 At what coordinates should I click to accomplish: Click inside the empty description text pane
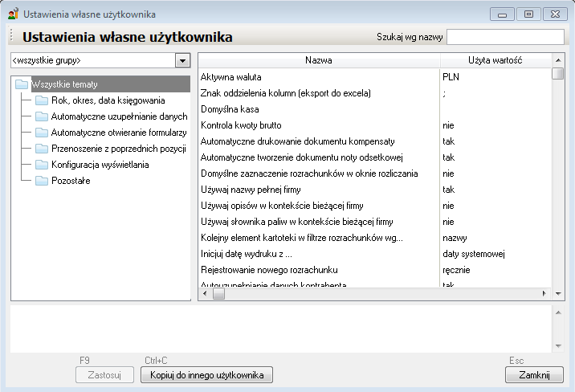tap(281, 329)
